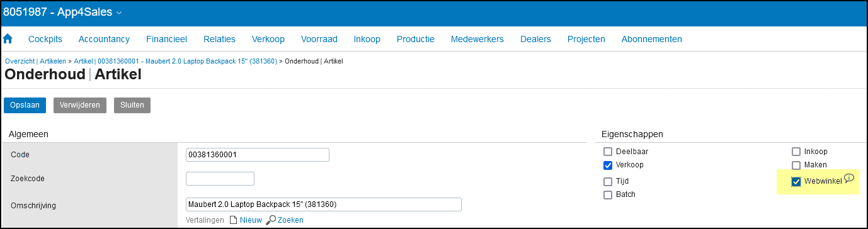The image size is (868, 229).
Task: Uncheck the Verkoop property checkbox
Action: coord(608,165)
